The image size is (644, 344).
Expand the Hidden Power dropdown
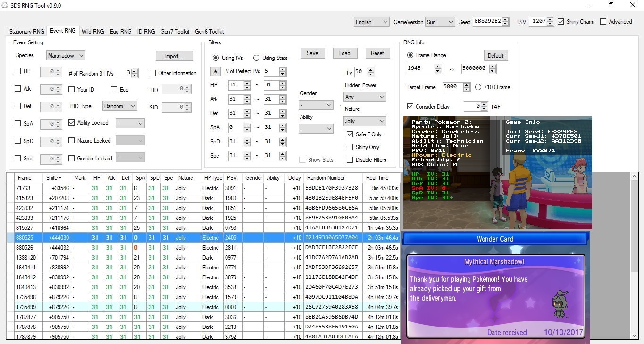tap(365, 97)
